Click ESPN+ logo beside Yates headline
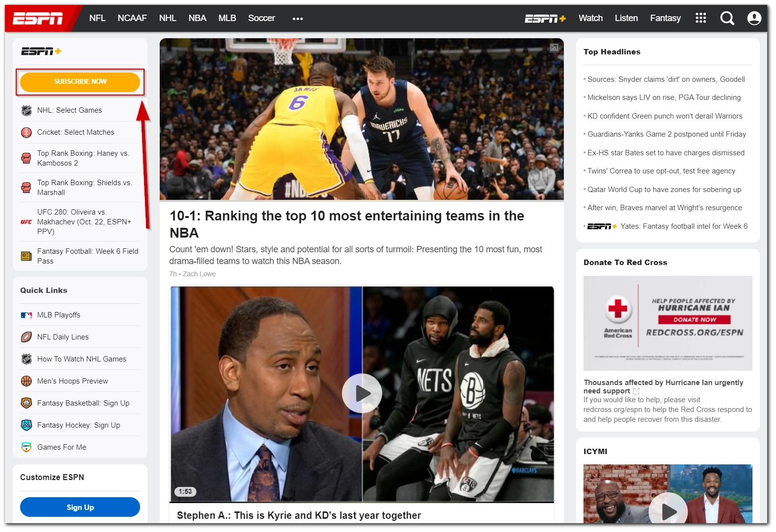The height and width of the screenshot is (532, 776). tap(602, 226)
